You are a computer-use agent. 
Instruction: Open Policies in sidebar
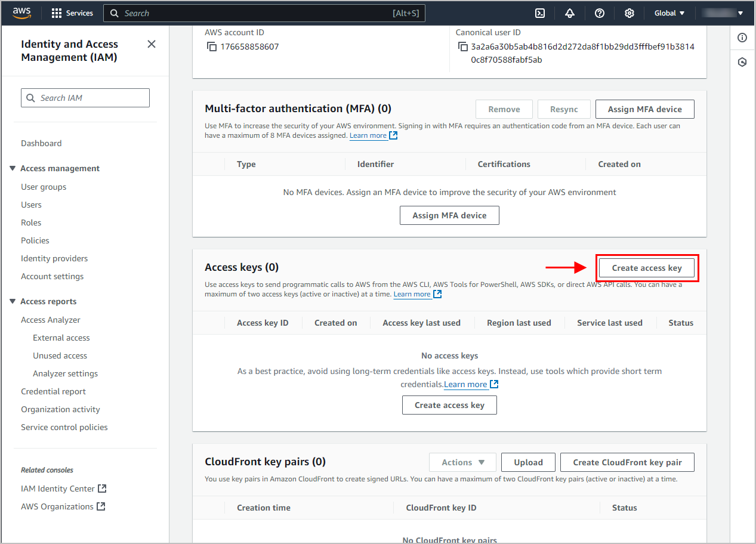pyautogui.click(x=35, y=240)
